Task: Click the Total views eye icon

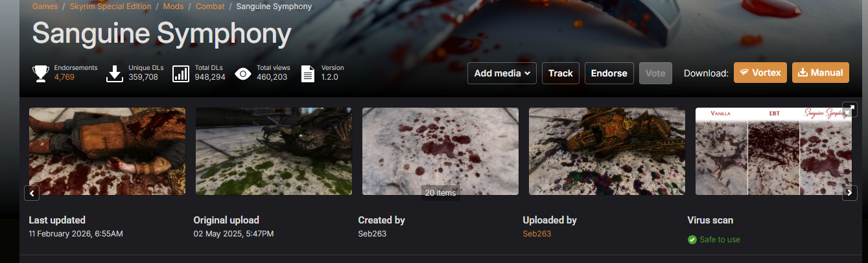Action: (243, 74)
